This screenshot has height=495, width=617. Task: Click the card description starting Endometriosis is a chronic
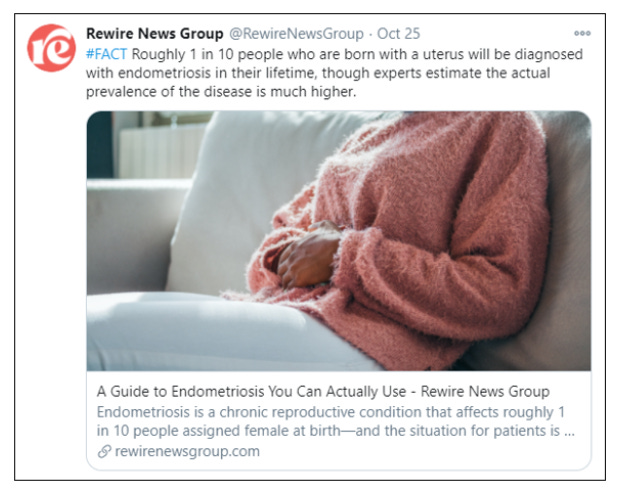(x=336, y=421)
